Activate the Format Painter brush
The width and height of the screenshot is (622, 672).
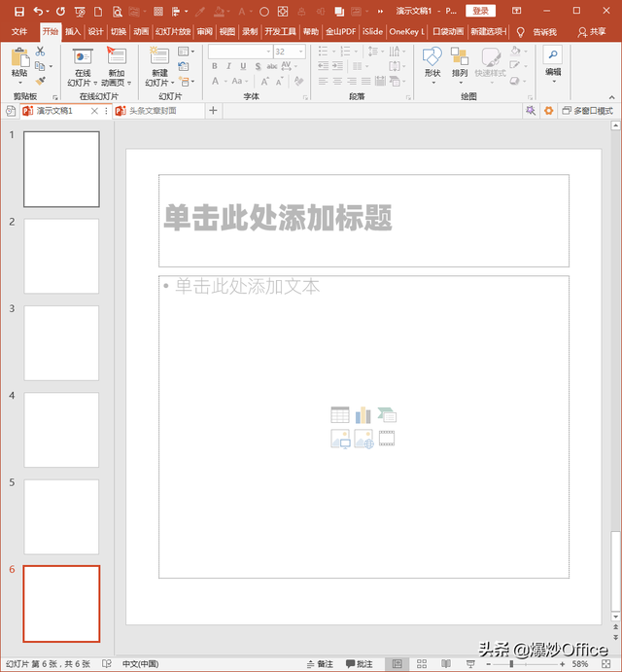coord(40,81)
